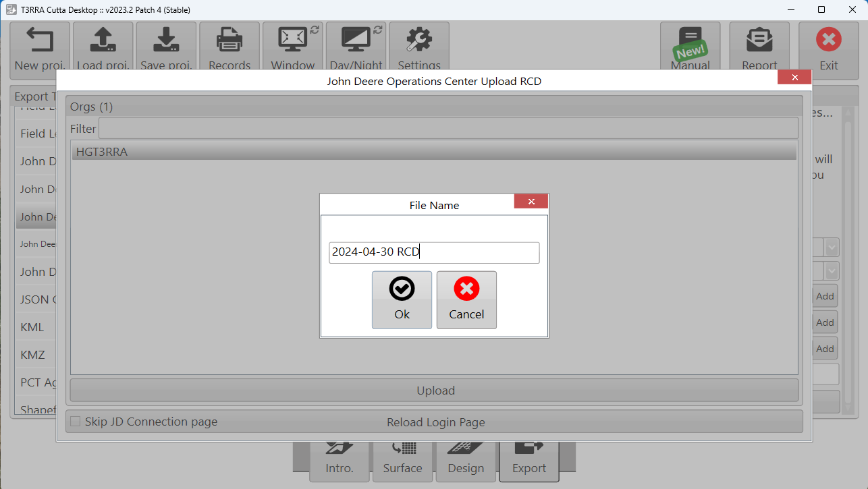Switch to the Design tab
Image resolution: width=868 pixels, height=489 pixels.
tap(466, 461)
